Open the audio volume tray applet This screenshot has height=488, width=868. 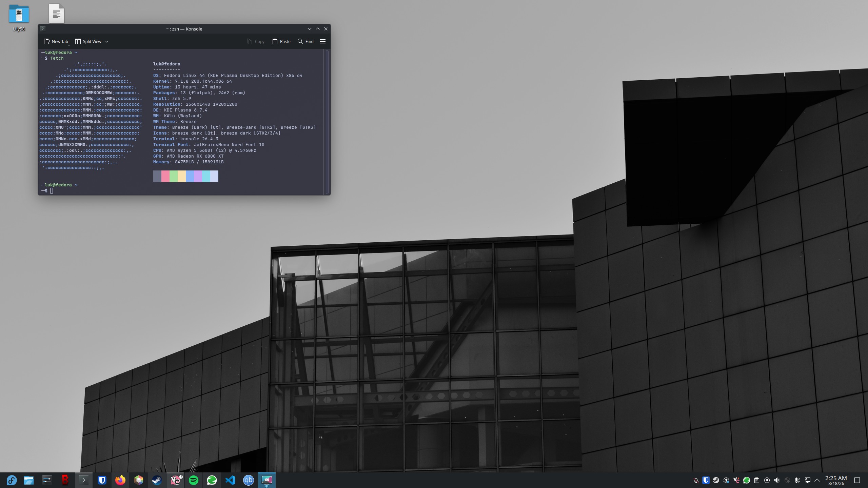coord(777,480)
